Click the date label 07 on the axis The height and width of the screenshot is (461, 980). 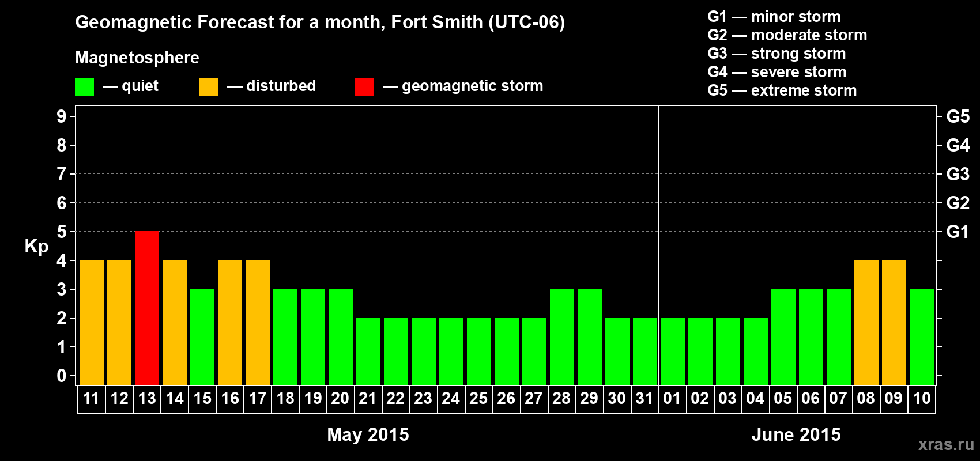839,398
